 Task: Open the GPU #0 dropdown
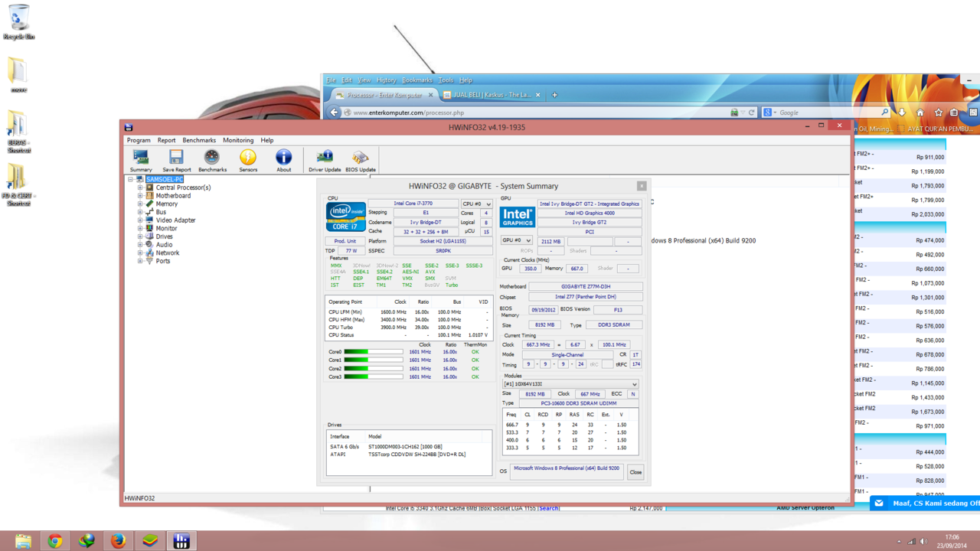pyautogui.click(x=517, y=240)
